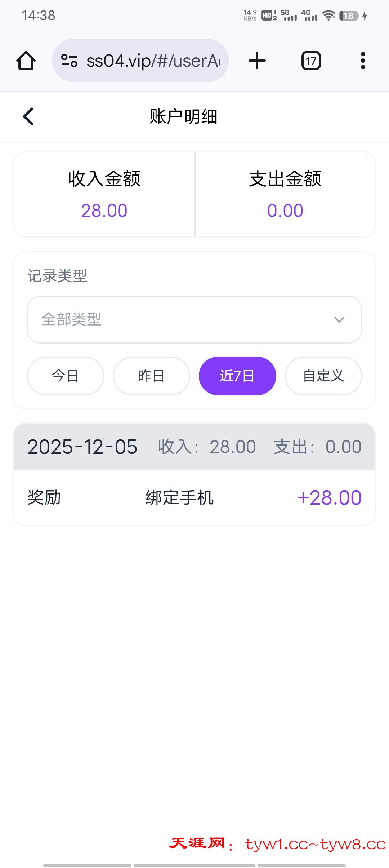This screenshot has height=868, width=389.
Task: Tap the 收入金额 income summary panel
Action: (x=104, y=195)
